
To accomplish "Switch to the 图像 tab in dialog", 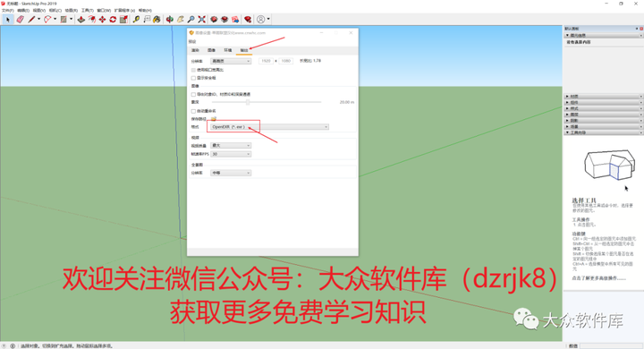I will [211, 50].
